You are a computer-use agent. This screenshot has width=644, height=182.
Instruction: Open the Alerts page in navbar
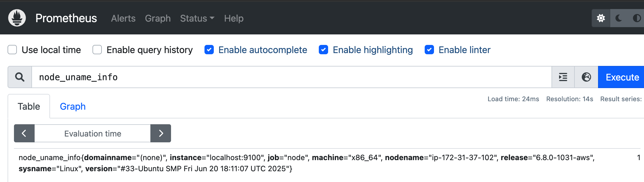click(x=123, y=18)
